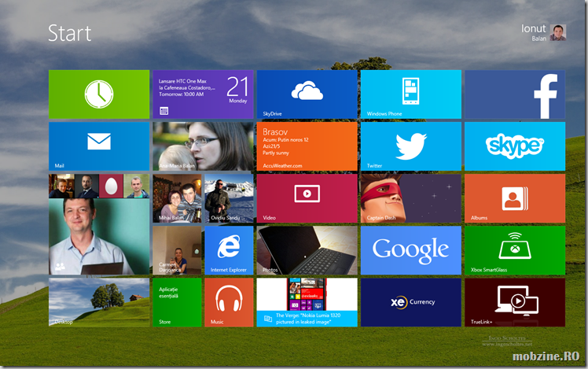Open the Carmen Darjoanca contact tile

coord(177,250)
